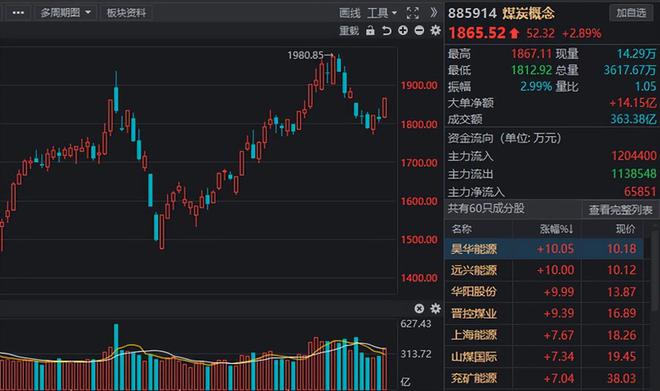Click 昊华能源 price 10.18
The height and width of the screenshot is (391, 660).
[621, 249]
